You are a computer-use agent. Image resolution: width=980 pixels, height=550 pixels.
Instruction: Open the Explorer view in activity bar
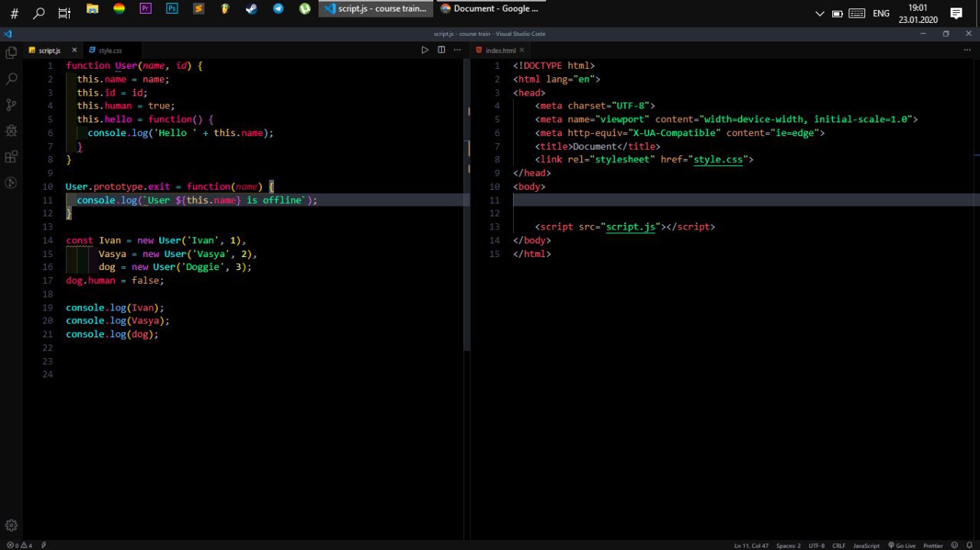tap(11, 53)
